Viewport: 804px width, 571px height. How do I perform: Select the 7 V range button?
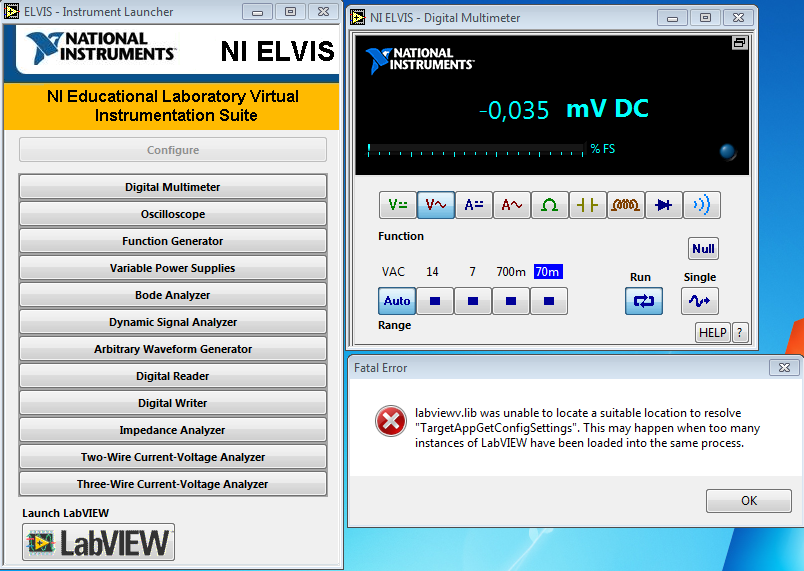pyautogui.click(x=473, y=301)
